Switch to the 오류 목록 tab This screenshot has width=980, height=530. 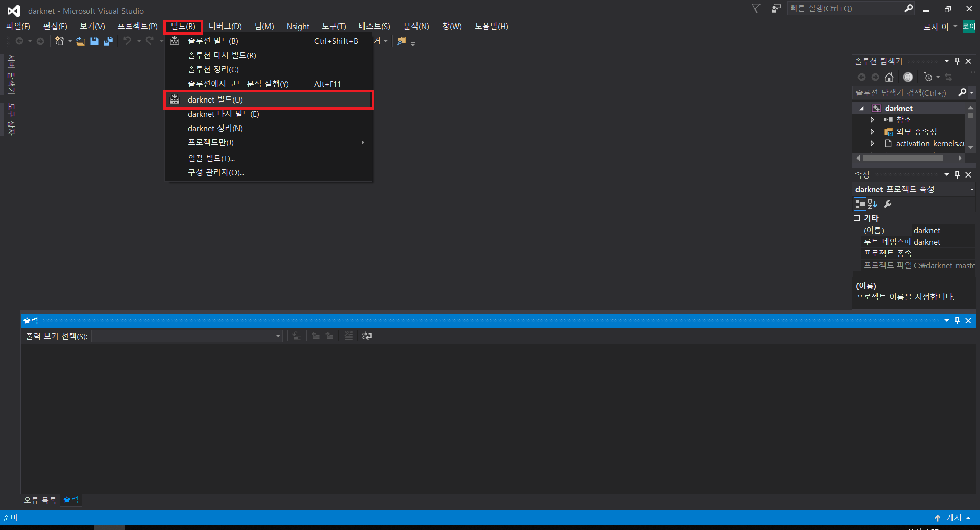tap(40, 500)
